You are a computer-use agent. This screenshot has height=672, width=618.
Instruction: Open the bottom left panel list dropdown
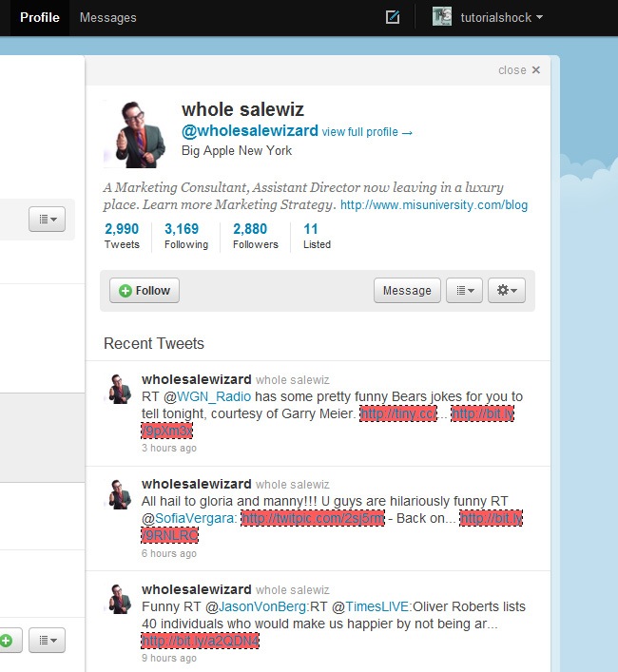click(48, 641)
